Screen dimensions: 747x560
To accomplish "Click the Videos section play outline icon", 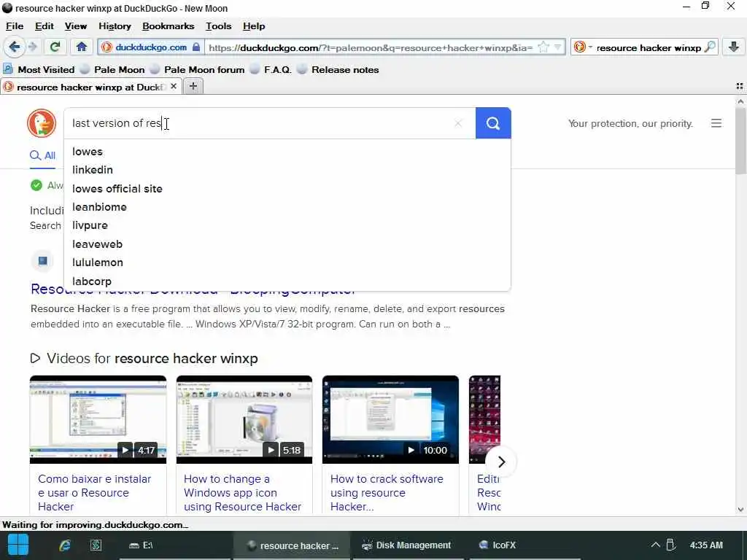I will point(35,358).
